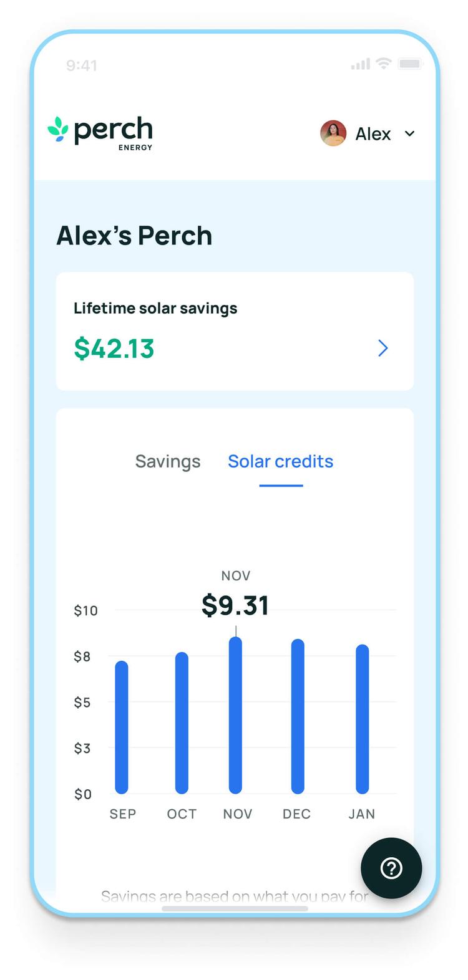Screen dimensions: 468x980
Task: Select the Solar credits tab
Action: pyautogui.click(x=280, y=461)
